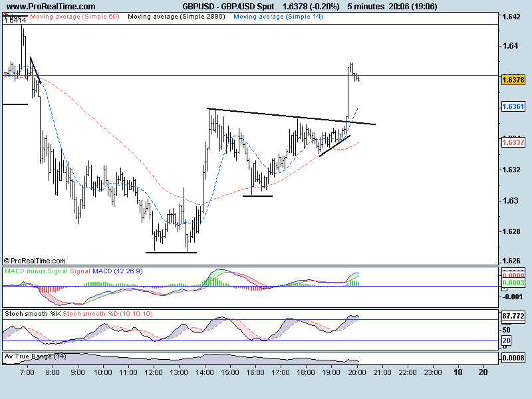Select the Moving average (Simple 14) label
The width and height of the screenshot is (532, 399).
[x=277, y=16]
